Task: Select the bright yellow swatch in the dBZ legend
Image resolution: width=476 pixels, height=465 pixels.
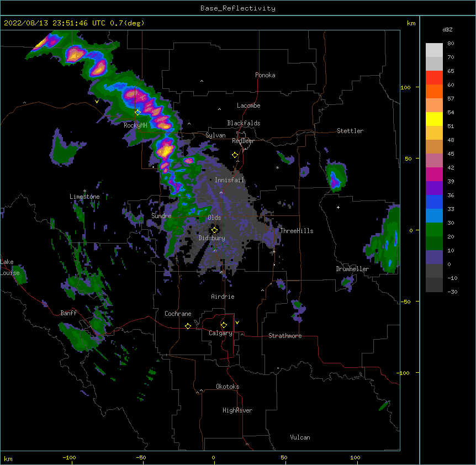Action: click(434, 119)
